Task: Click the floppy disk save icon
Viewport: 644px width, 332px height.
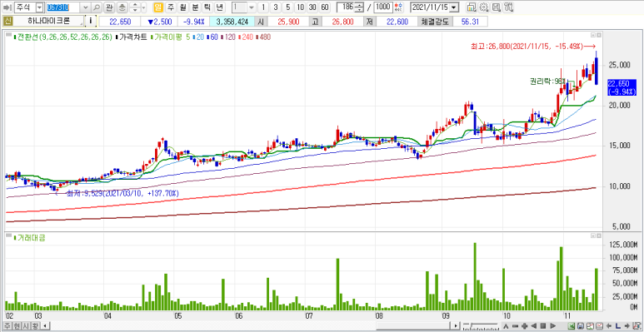Action: pos(581,326)
